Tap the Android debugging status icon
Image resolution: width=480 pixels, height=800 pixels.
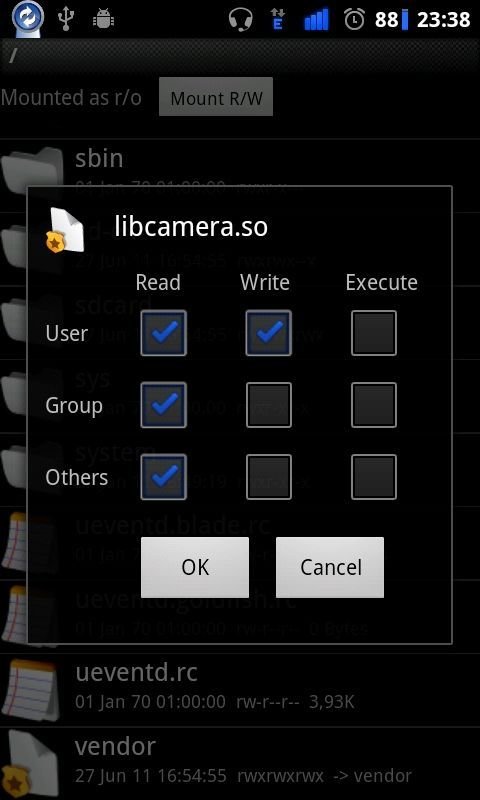(103, 19)
